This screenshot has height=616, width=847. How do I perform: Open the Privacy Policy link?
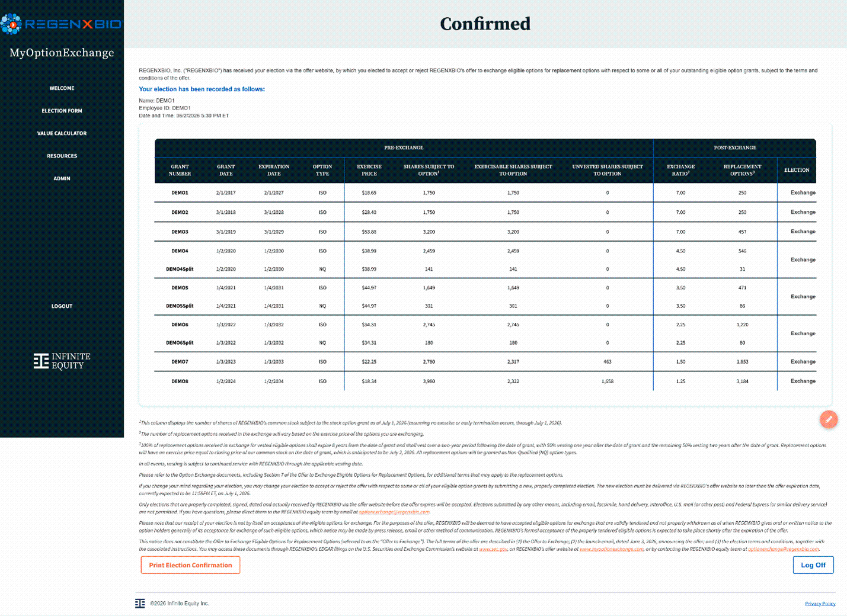click(x=820, y=604)
